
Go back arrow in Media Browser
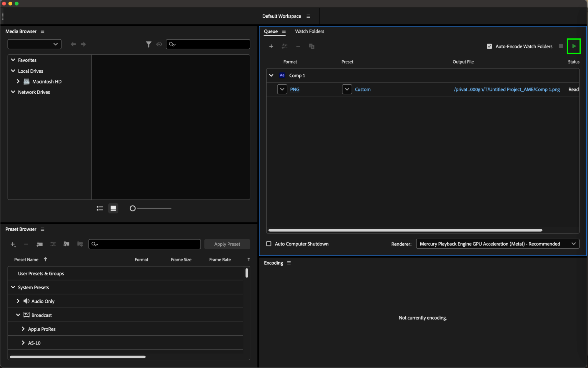point(73,44)
